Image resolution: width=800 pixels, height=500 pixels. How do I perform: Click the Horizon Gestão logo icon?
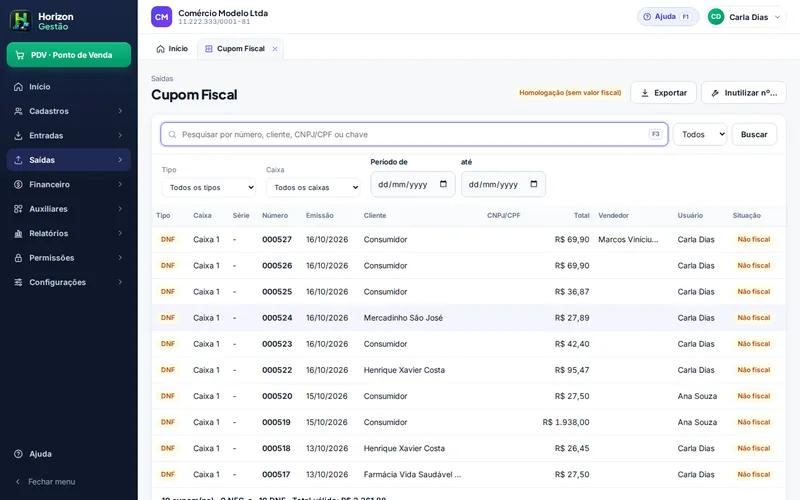[x=21, y=21]
